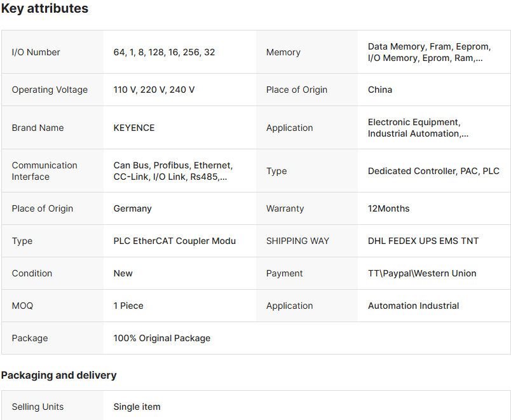Select the KEYENCE brand name value
This screenshot has width=511, height=420.
134,128
